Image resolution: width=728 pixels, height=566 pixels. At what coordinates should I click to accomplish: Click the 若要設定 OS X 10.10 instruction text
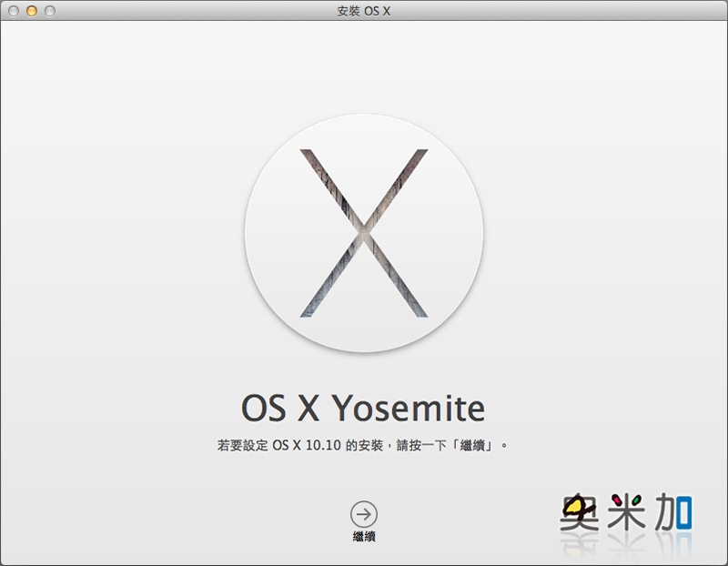tap(362, 445)
